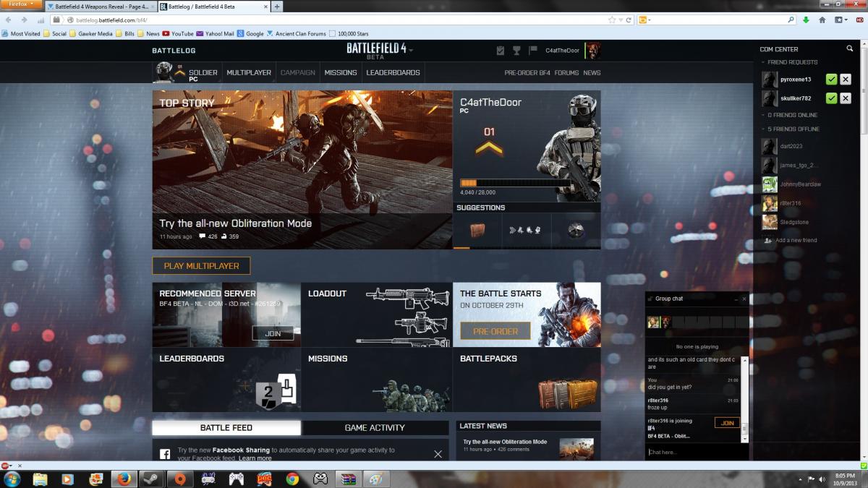The width and height of the screenshot is (868, 488).
Task: Join the recommended server
Action: coord(273,333)
